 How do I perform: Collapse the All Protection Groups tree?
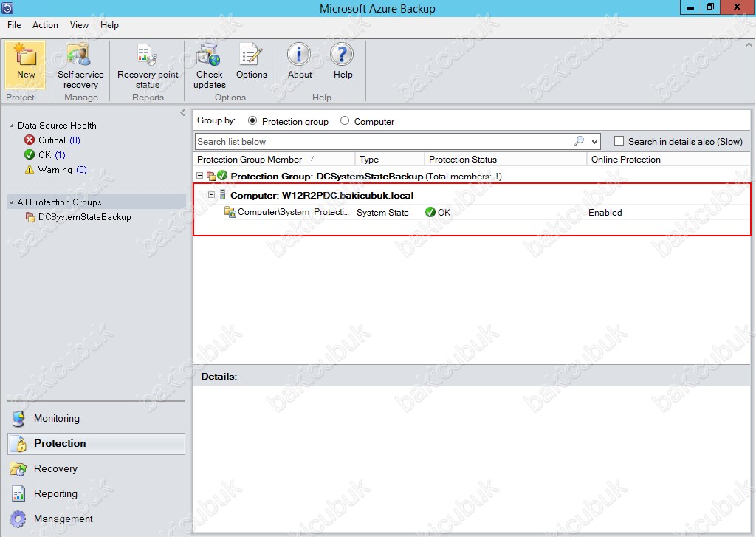(x=12, y=202)
